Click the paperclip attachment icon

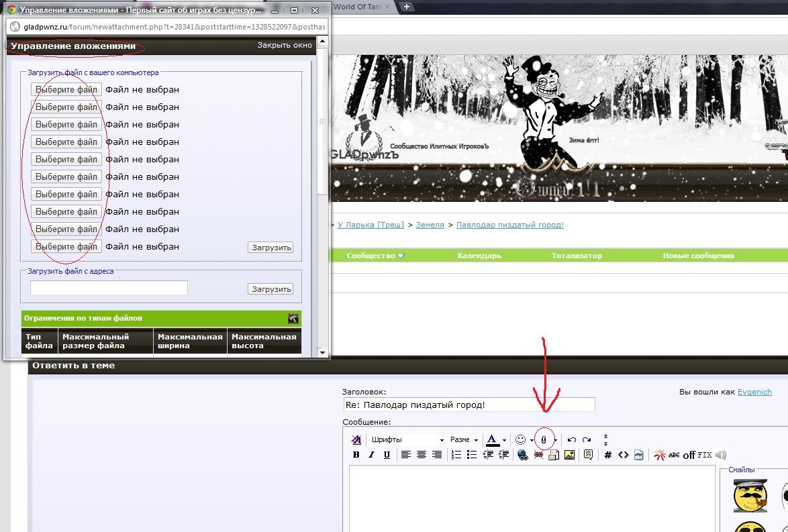544,439
